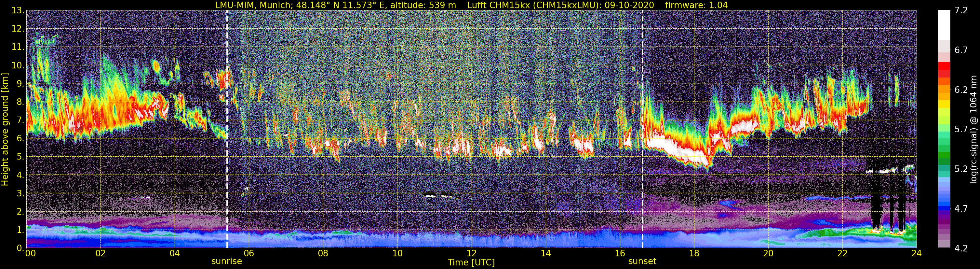980x269 pixels.
Task: Click the white dashed sunset marker line
Action: tap(643, 129)
